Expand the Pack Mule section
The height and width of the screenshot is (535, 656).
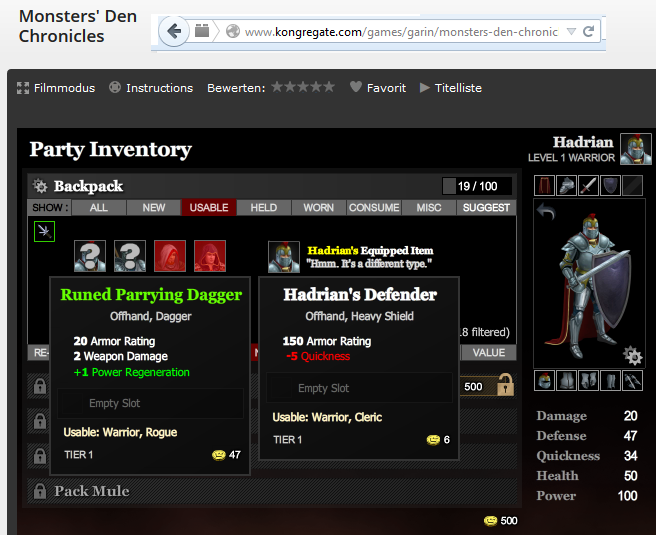coord(90,491)
